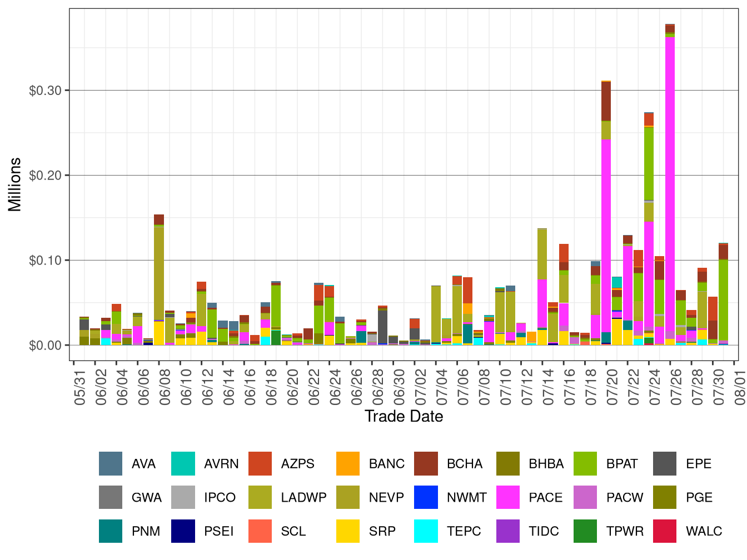The image size is (747, 560).
Task: Click the NEVP legend color swatch
Action: coord(348,497)
